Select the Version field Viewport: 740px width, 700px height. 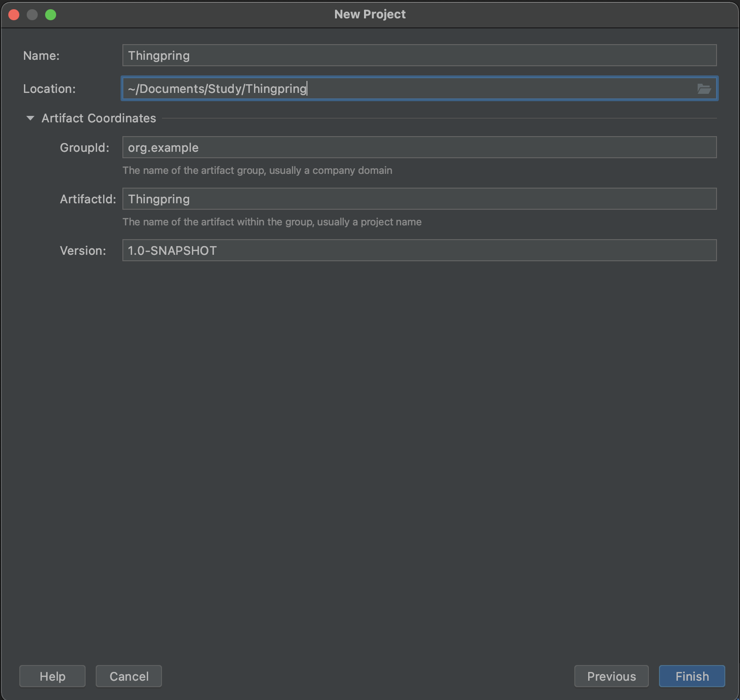(419, 250)
